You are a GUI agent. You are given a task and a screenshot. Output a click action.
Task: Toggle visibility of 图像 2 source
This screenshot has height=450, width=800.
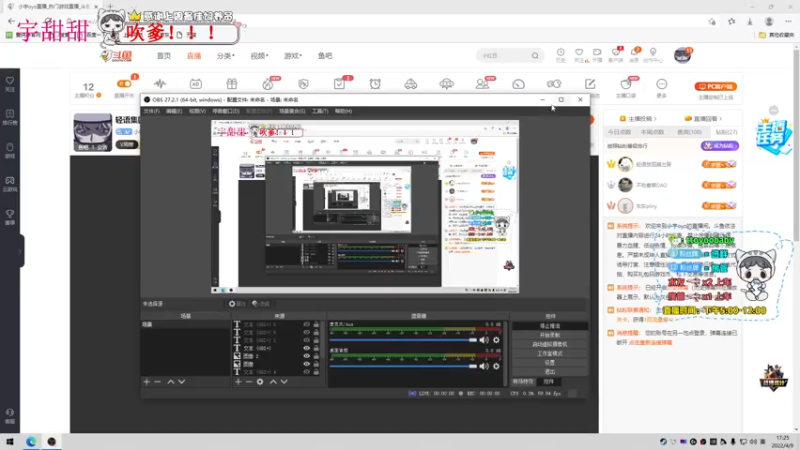pyautogui.click(x=306, y=356)
